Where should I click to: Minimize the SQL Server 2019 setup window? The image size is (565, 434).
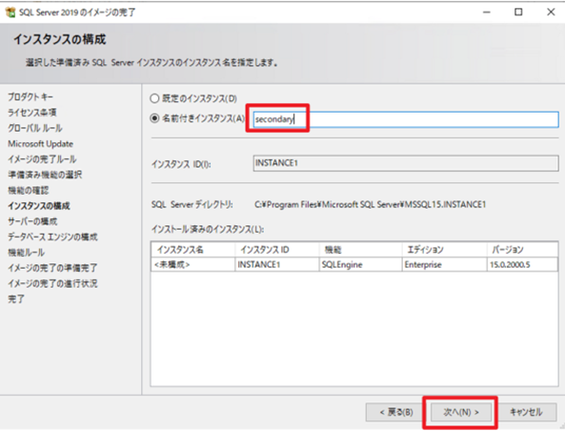486,12
